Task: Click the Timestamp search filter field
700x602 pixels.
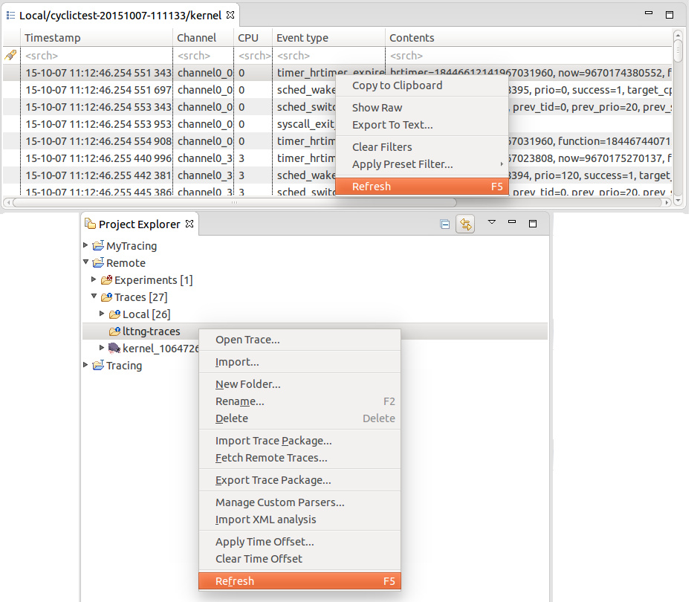Action: click(x=98, y=56)
